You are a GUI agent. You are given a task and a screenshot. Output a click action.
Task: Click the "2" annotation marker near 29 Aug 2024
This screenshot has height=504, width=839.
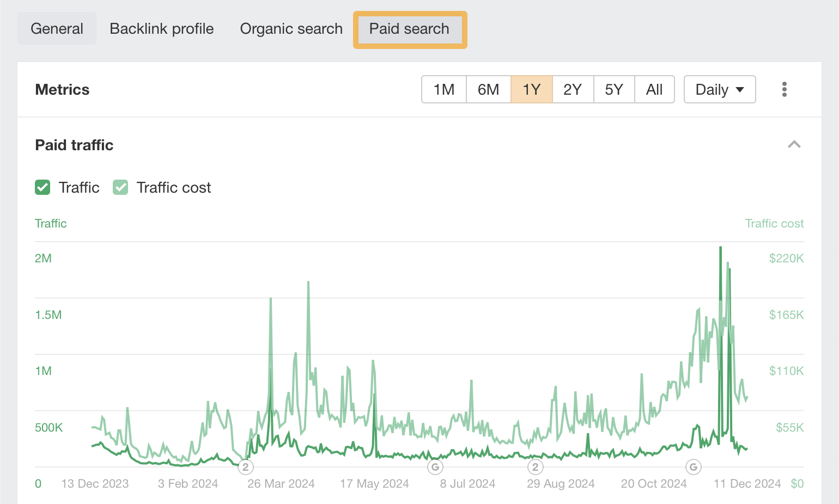pyautogui.click(x=535, y=467)
